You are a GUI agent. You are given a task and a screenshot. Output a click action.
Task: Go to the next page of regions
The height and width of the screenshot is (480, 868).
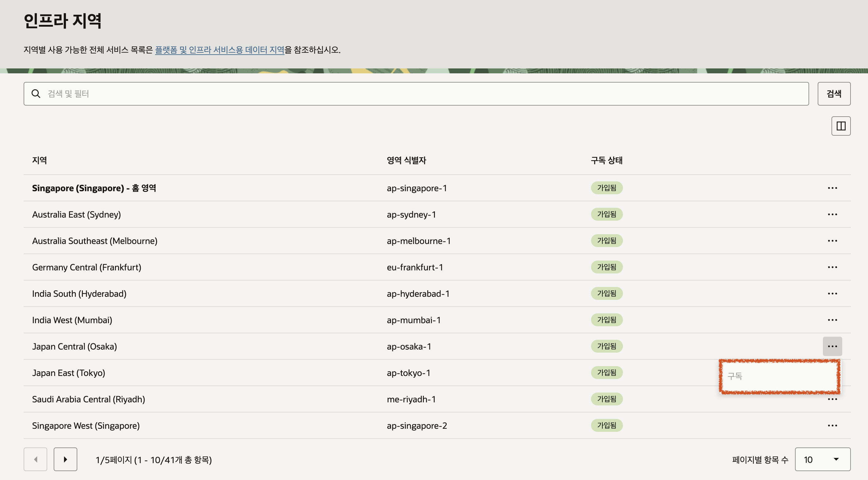pos(65,459)
